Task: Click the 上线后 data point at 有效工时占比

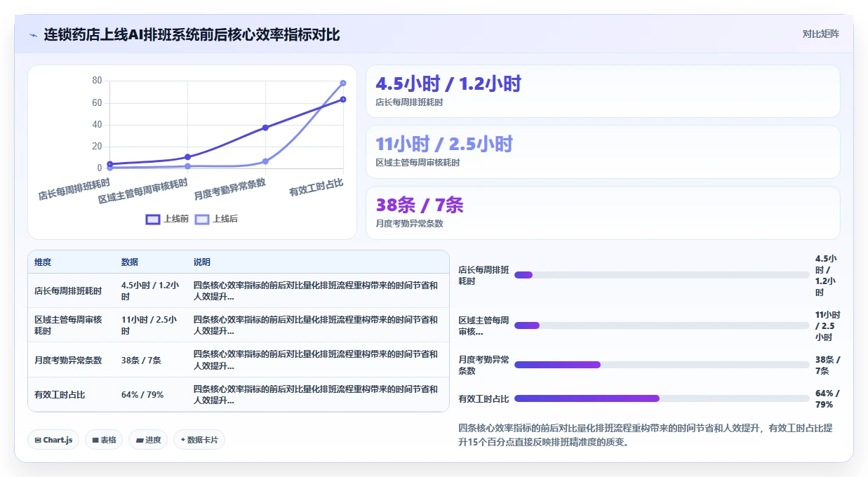Action: click(343, 83)
